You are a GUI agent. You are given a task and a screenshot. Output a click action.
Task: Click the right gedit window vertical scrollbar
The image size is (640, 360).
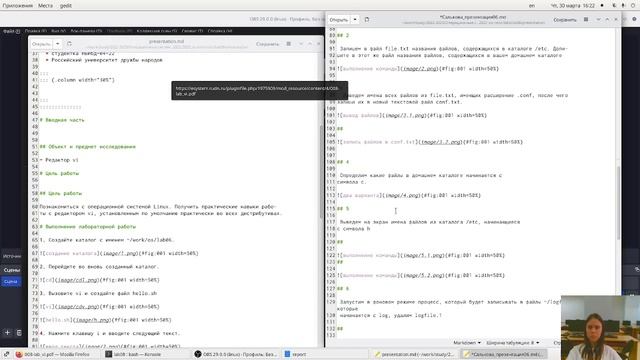tap(619, 203)
